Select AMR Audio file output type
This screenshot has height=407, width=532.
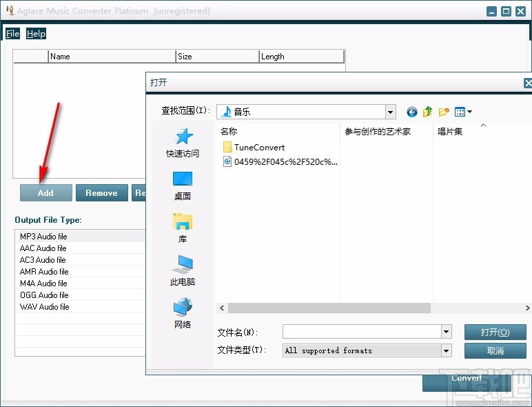pyautogui.click(x=81, y=271)
